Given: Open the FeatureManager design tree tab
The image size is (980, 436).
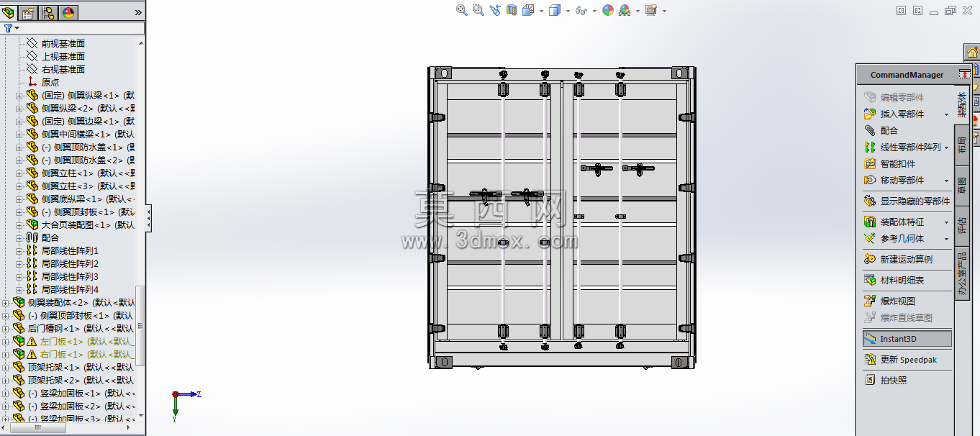Looking at the screenshot, I should (9, 12).
